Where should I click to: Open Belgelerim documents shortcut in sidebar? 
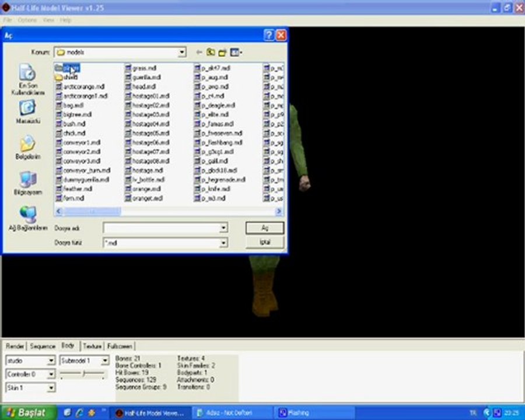[27, 148]
